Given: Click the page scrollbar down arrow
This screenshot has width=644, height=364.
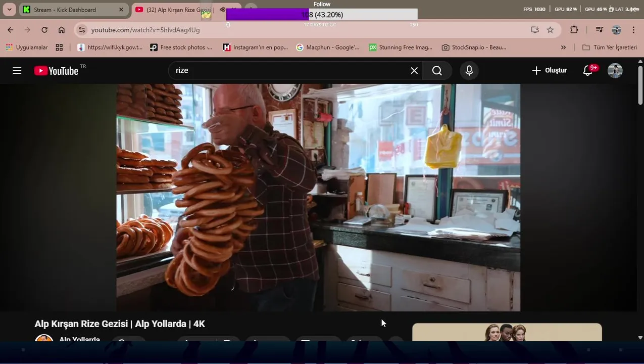Looking at the screenshot, I should [x=640, y=337].
